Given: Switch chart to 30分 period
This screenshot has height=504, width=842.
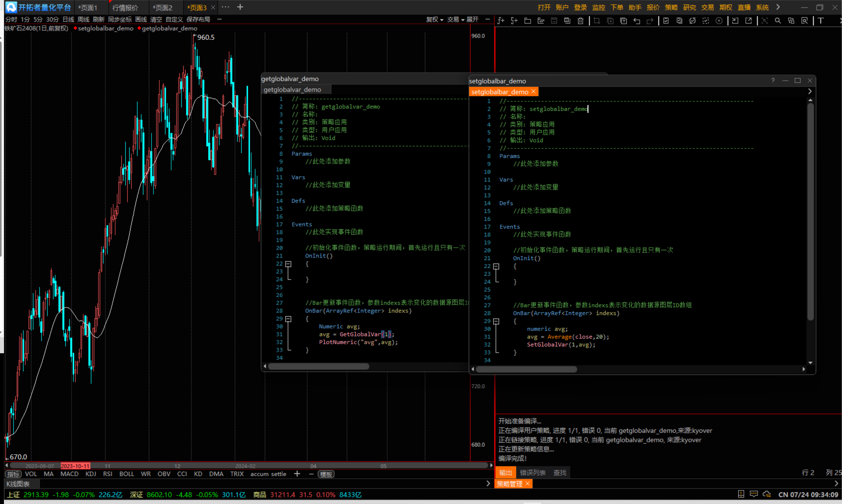Looking at the screenshot, I should click(52, 20).
